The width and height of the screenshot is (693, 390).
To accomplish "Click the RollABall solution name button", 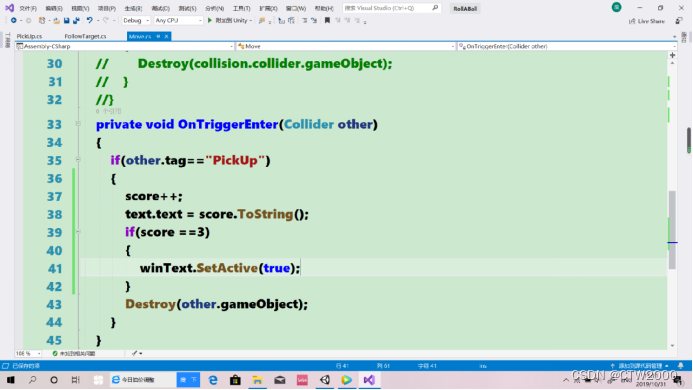I will [465, 8].
